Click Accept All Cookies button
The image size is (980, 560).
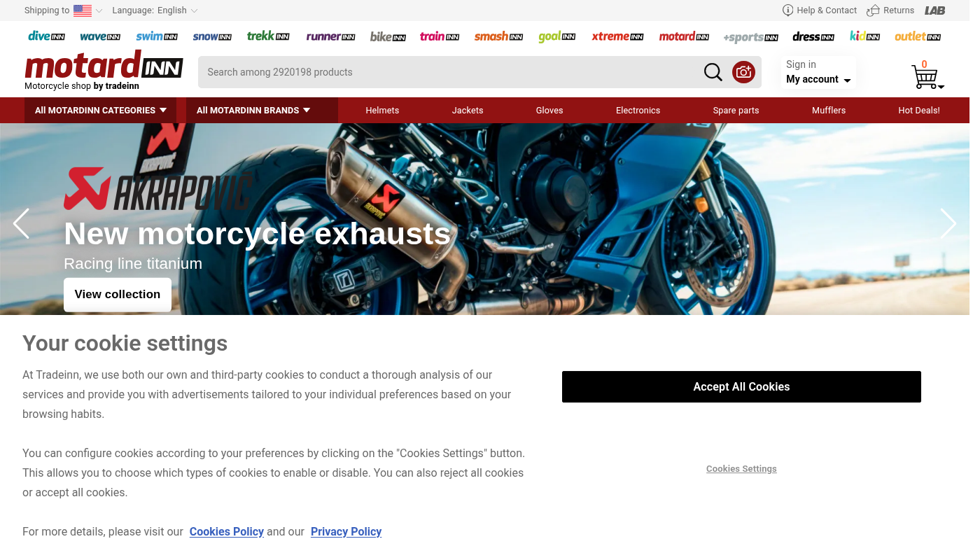(741, 386)
